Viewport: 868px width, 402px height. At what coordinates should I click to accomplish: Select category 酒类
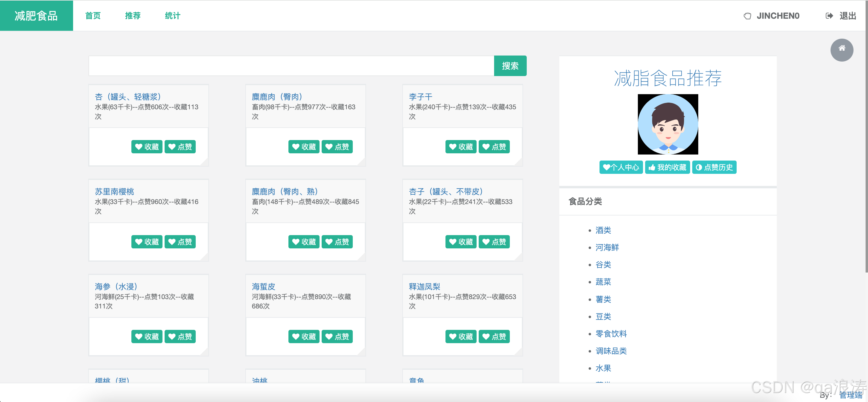click(603, 230)
